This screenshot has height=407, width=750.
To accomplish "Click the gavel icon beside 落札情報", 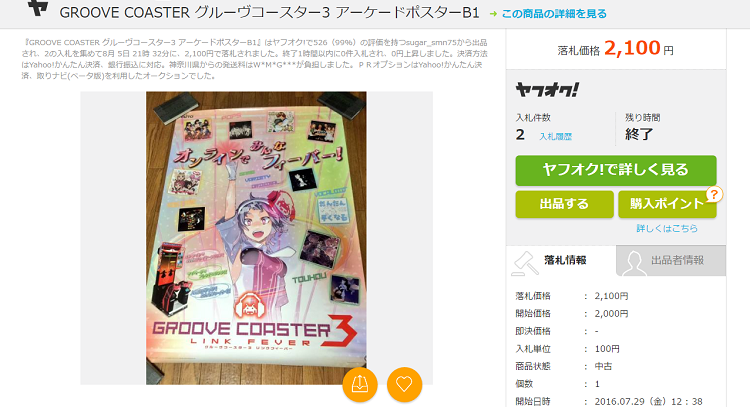I will pyautogui.click(x=525, y=263).
